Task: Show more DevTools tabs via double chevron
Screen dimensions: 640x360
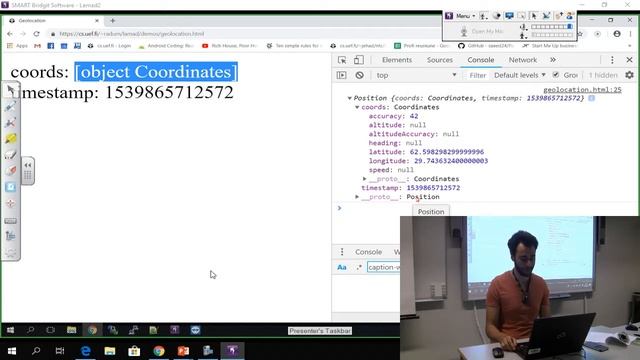Action: coord(553,60)
